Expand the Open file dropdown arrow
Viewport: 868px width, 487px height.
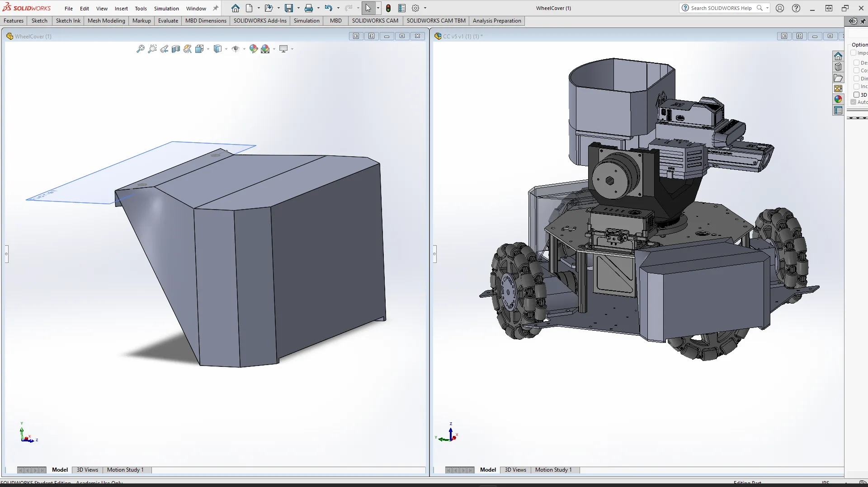(x=278, y=8)
